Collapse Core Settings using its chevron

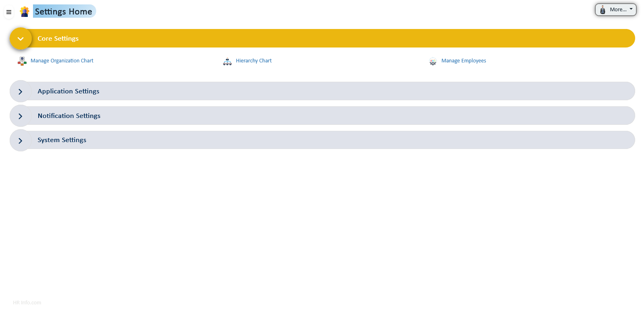pos(21,39)
